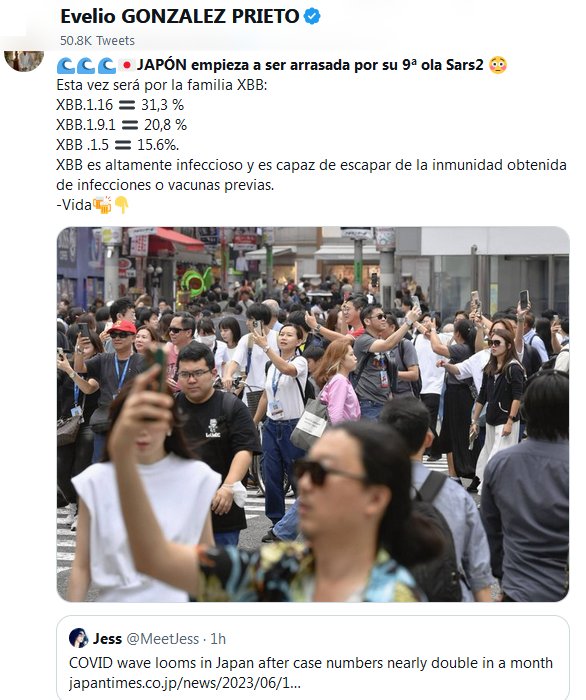Open Jess's avatar in quoted tweet
586x700 pixels.
pyautogui.click(x=79, y=638)
